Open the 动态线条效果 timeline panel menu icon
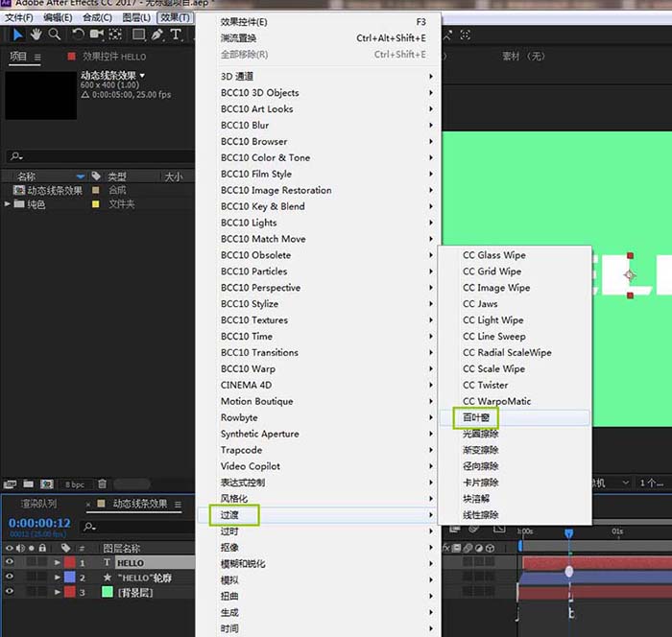The image size is (672, 637). [178, 505]
